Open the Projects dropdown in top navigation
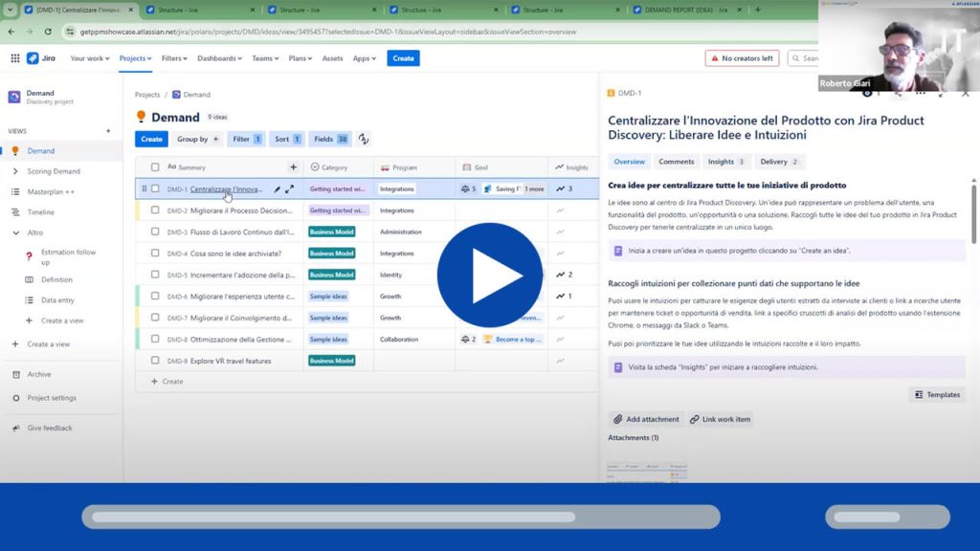This screenshot has height=551, width=980. tap(135, 58)
